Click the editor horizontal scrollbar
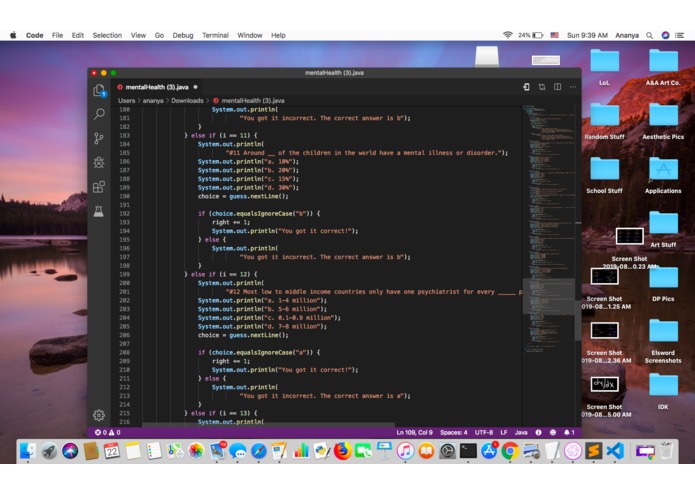The width and height of the screenshot is (695, 494). (x=268, y=424)
